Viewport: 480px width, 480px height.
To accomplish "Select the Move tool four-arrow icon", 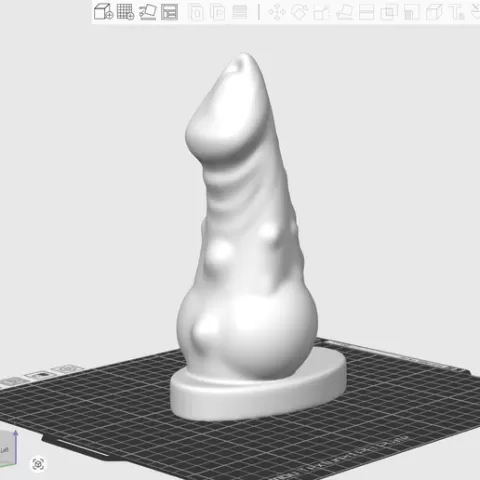I will point(277,12).
